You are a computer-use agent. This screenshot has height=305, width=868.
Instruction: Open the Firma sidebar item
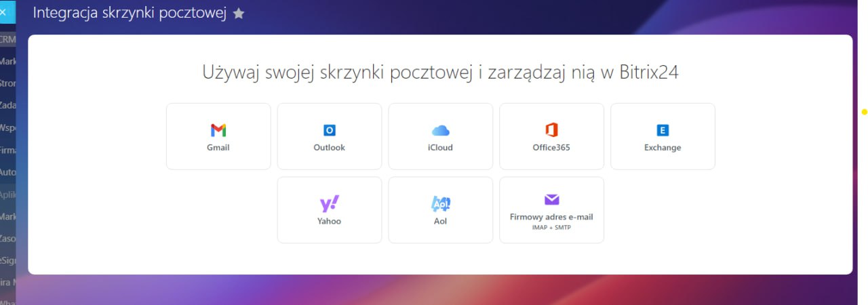tap(7, 150)
